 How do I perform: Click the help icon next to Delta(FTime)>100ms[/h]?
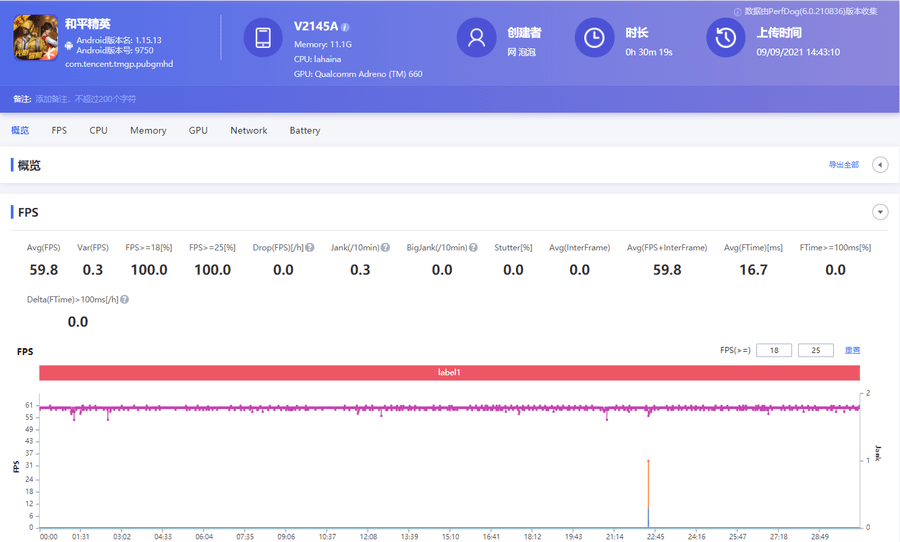pyautogui.click(x=125, y=299)
